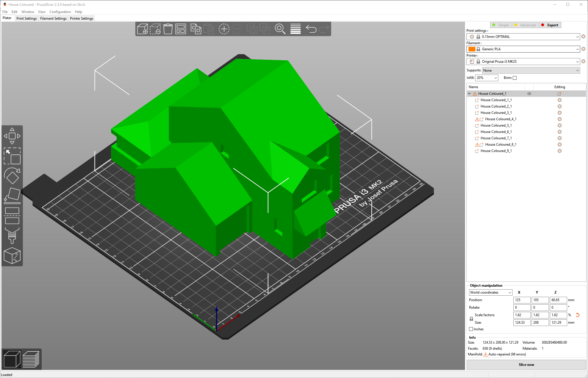Select the Cut tool

12,216
